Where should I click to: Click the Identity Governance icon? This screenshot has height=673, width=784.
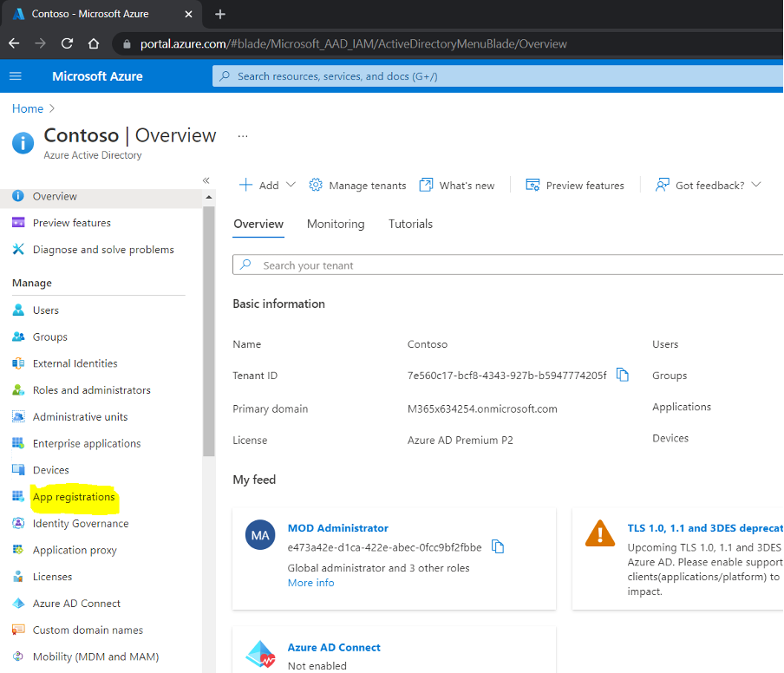point(18,523)
